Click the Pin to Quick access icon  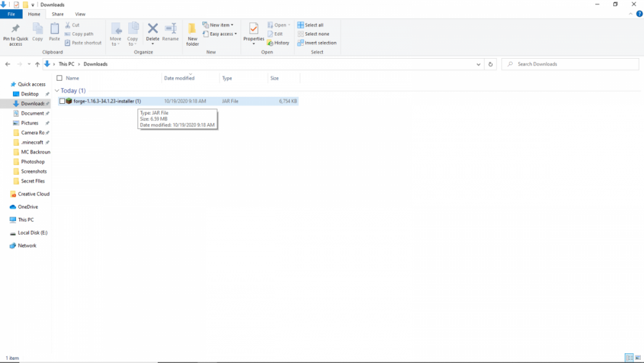click(x=15, y=30)
